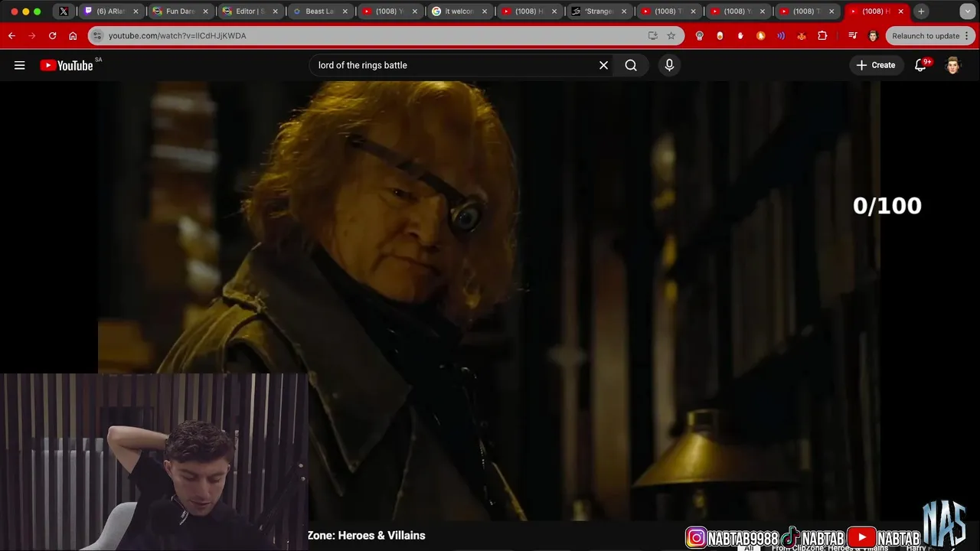
Task: Go back with the browser back arrow
Action: [x=11, y=36]
